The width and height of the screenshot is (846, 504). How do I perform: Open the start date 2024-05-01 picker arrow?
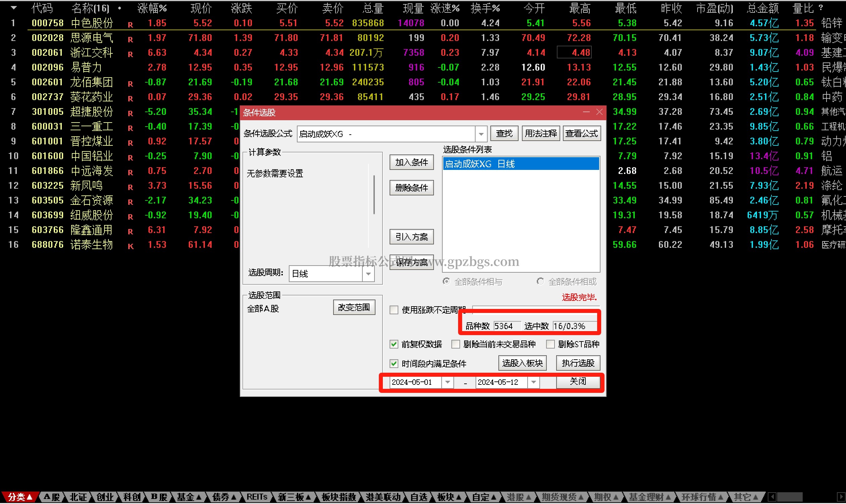[448, 382]
